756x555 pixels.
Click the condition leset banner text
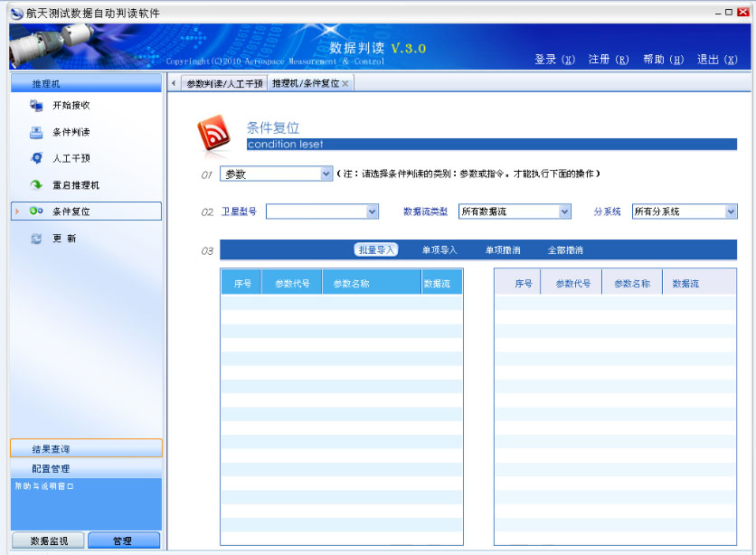pyautogui.click(x=285, y=144)
